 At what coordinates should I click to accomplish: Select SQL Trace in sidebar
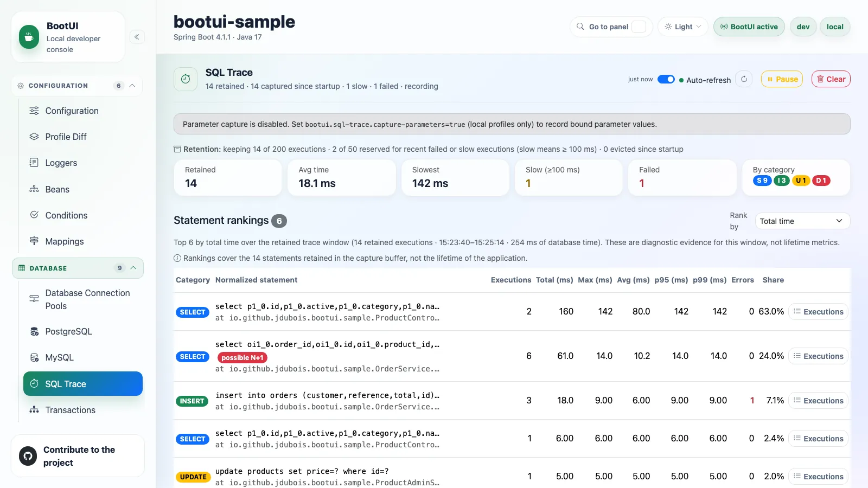(83, 384)
